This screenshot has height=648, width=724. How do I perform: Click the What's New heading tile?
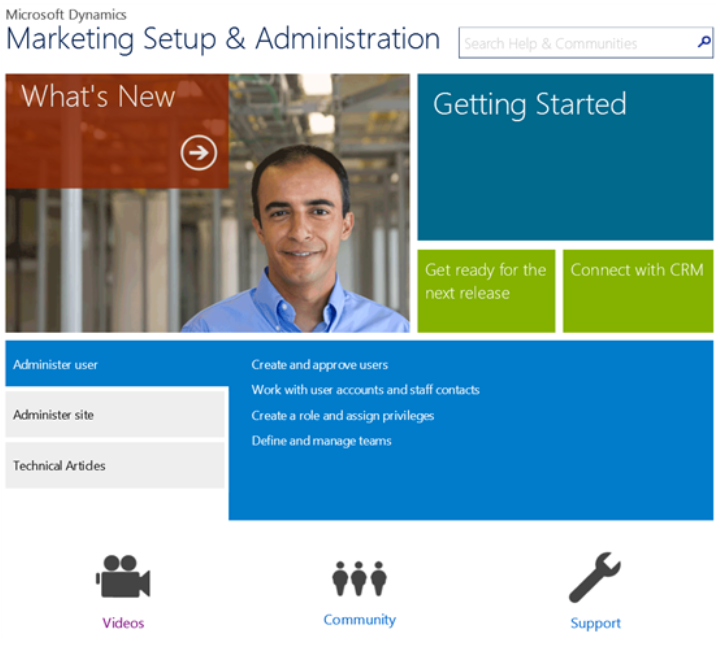click(x=117, y=131)
